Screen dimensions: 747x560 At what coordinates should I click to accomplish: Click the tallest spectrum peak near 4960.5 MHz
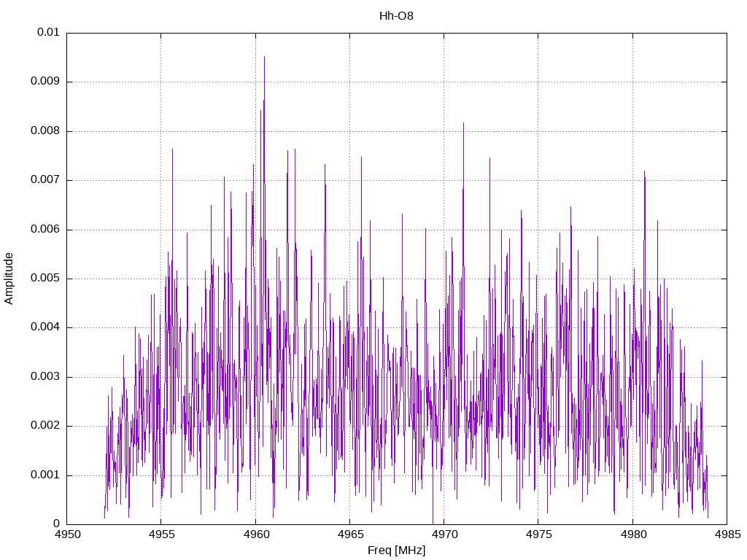pos(264,57)
